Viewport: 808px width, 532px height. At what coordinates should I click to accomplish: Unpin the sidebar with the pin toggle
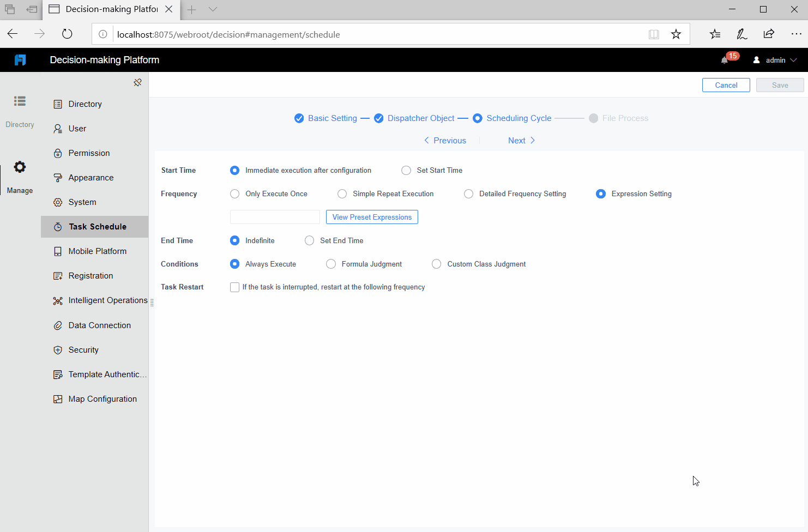coord(137,82)
